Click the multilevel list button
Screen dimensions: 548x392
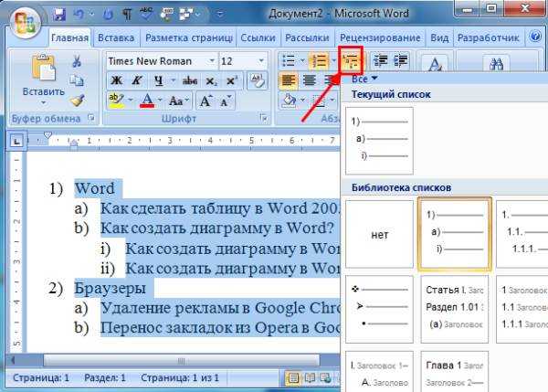(352, 60)
